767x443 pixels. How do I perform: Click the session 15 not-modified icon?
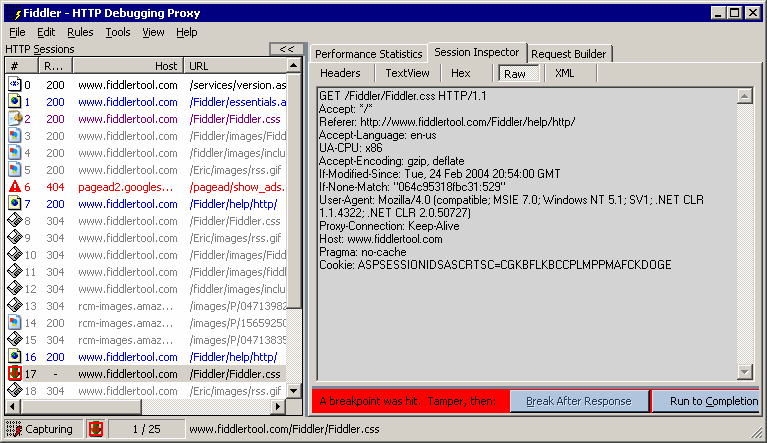(15, 340)
